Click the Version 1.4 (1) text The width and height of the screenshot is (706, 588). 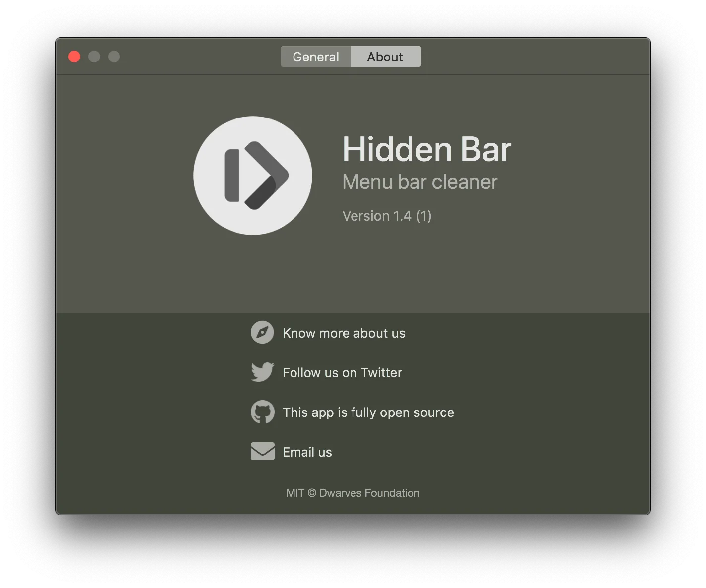pos(387,216)
